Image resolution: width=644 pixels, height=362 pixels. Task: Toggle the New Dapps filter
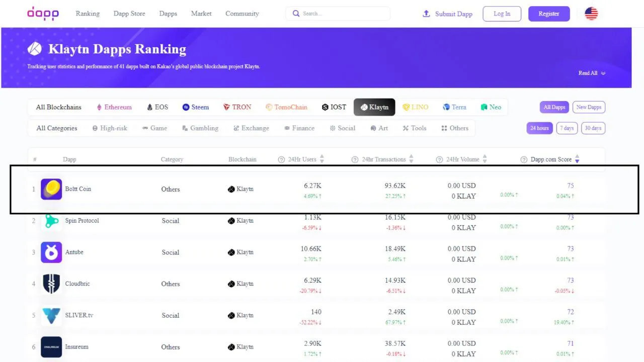click(589, 107)
